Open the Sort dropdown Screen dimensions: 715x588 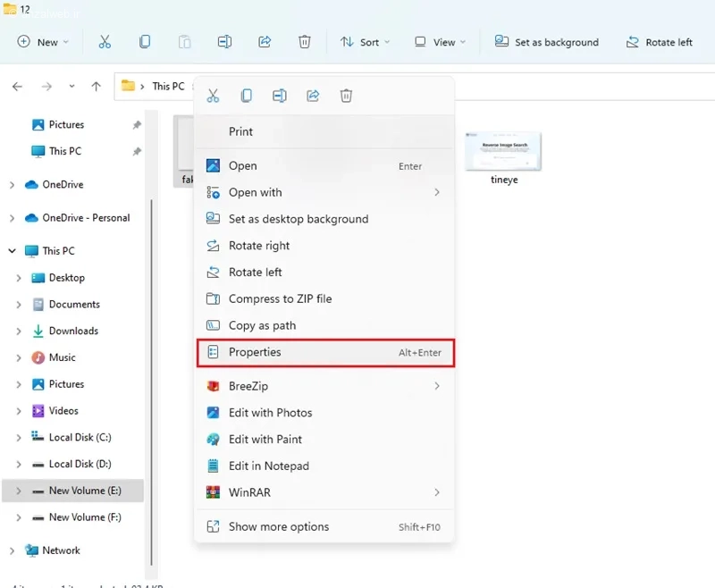[x=365, y=42]
